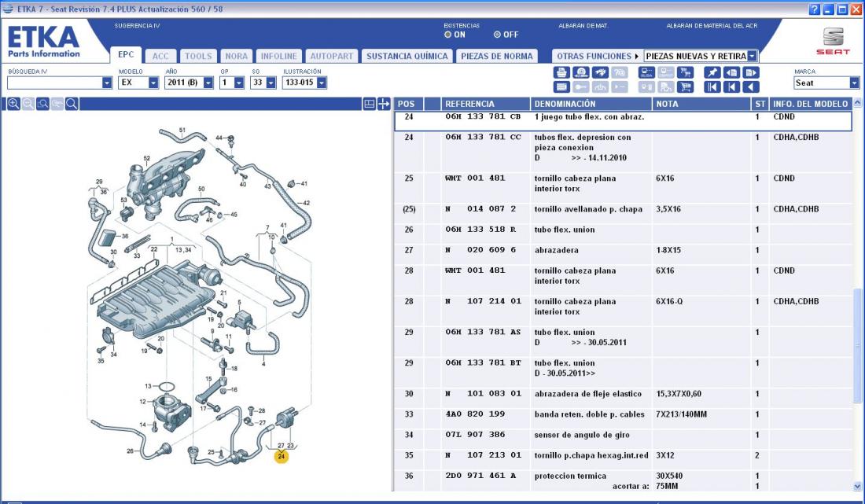
Task: Open the GP dropdown showing 1
Action: click(239, 83)
